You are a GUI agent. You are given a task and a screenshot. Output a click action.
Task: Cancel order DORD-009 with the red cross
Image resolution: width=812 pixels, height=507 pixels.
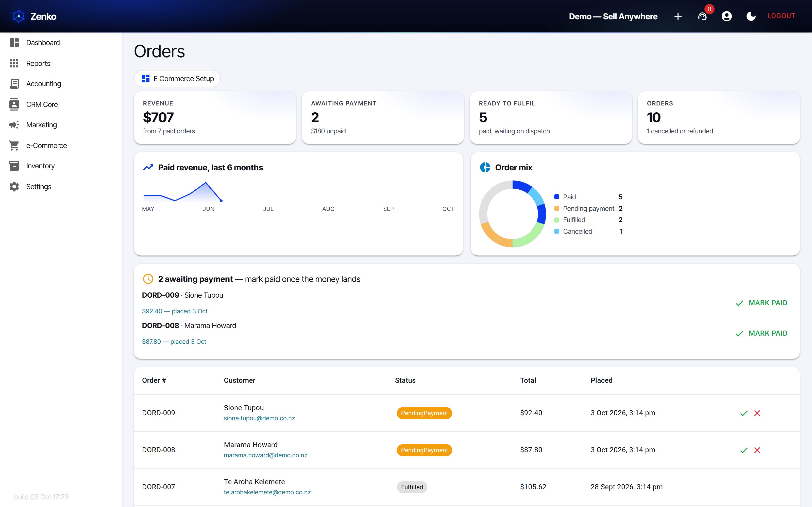point(757,413)
